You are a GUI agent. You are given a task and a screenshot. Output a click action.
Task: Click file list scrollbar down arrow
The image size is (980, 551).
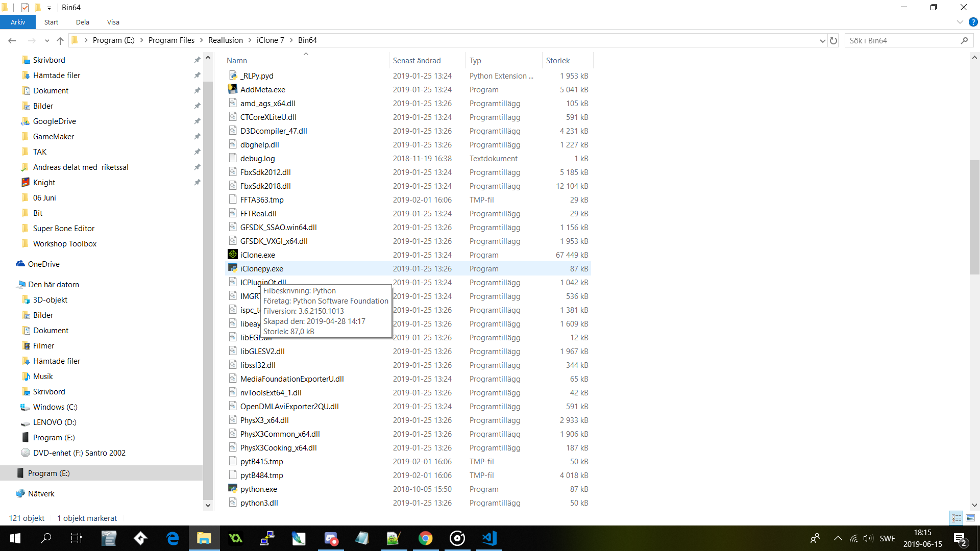click(x=974, y=505)
